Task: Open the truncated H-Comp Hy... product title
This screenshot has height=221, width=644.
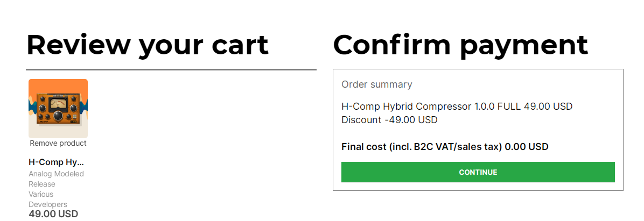Action: click(57, 162)
